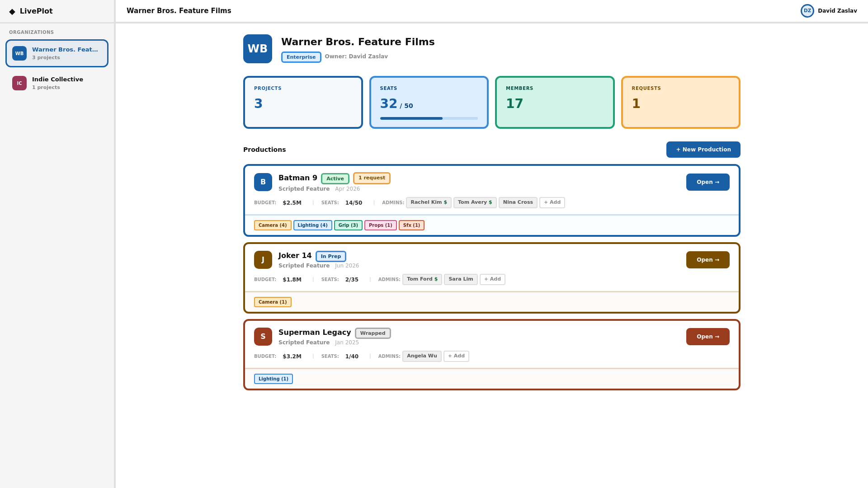Click Camera (4) department tag
This screenshot has width=868, height=488.
pos(273,225)
